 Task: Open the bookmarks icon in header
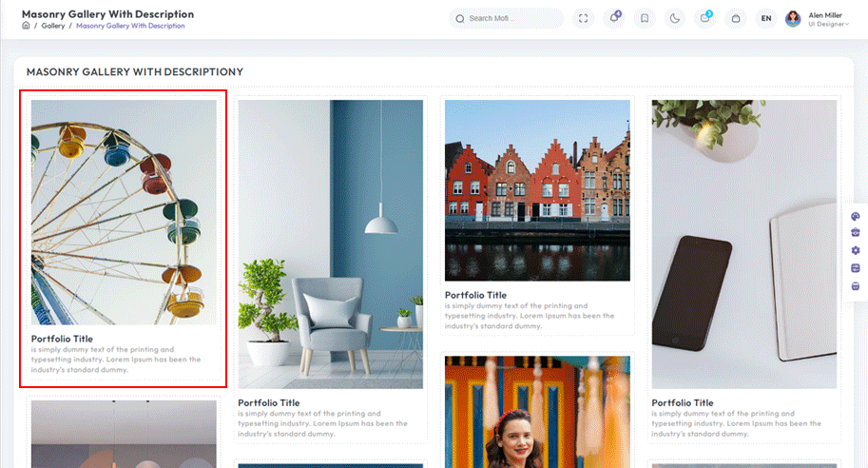pyautogui.click(x=644, y=18)
